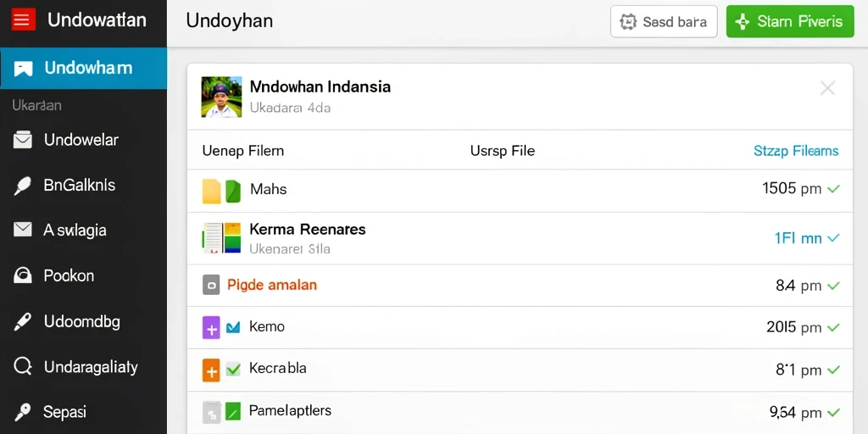Open the red hamburger menu
Screen dimensions: 868x434
[24, 20]
